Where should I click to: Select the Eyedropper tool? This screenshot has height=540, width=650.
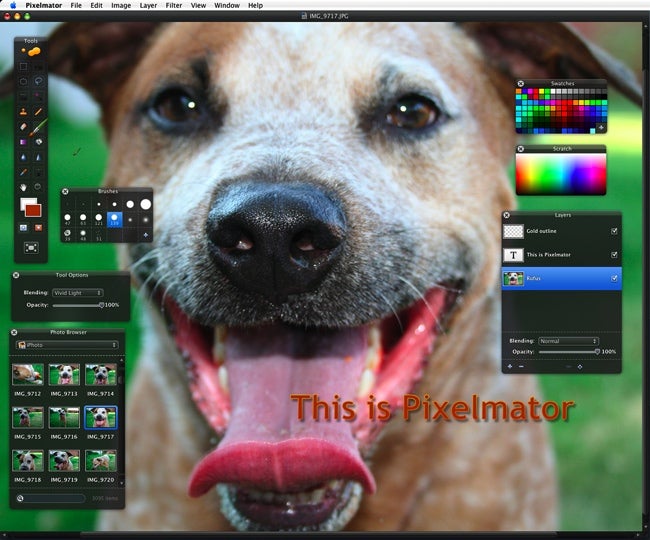click(x=23, y=172)
